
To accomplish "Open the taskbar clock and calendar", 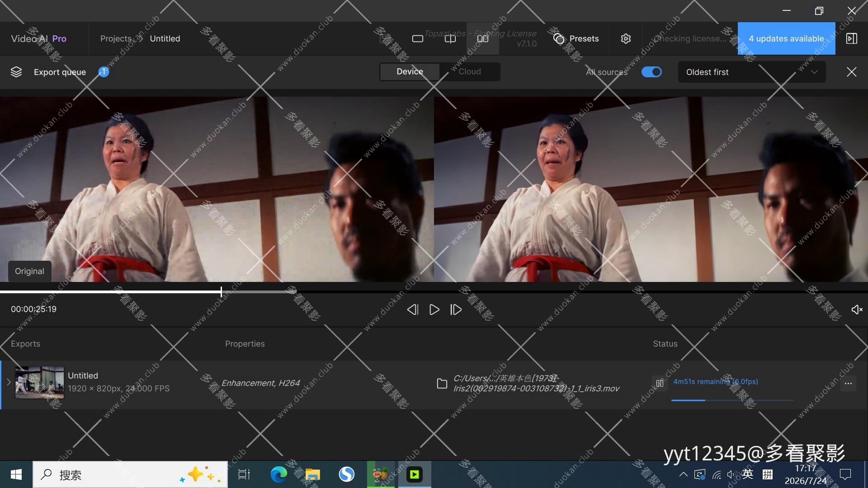I will click(806, 474).
